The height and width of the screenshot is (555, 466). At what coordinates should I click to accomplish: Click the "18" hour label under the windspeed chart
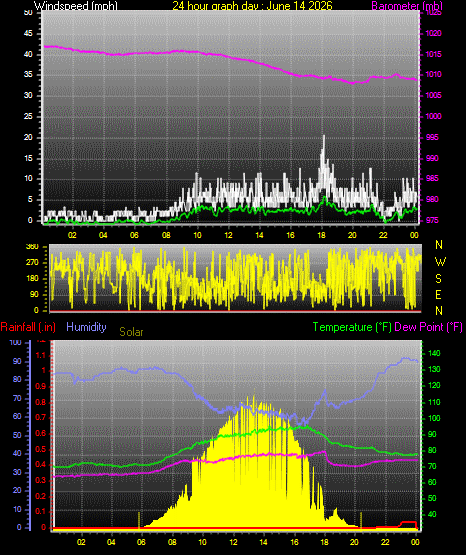(x=321, y=235)
